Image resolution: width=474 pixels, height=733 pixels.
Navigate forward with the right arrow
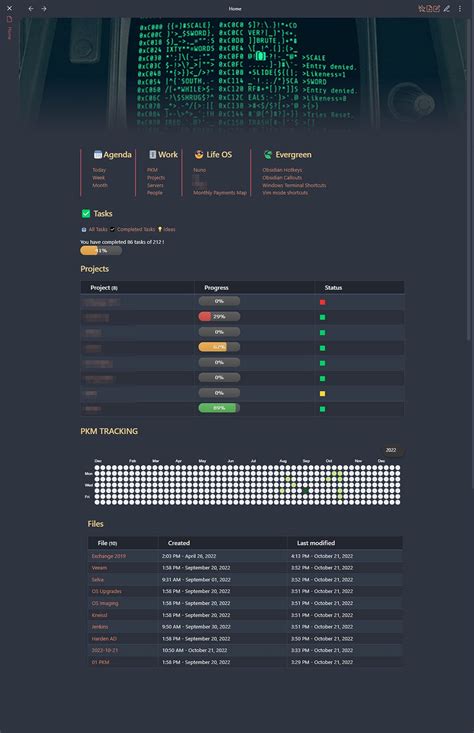point(44,8)
